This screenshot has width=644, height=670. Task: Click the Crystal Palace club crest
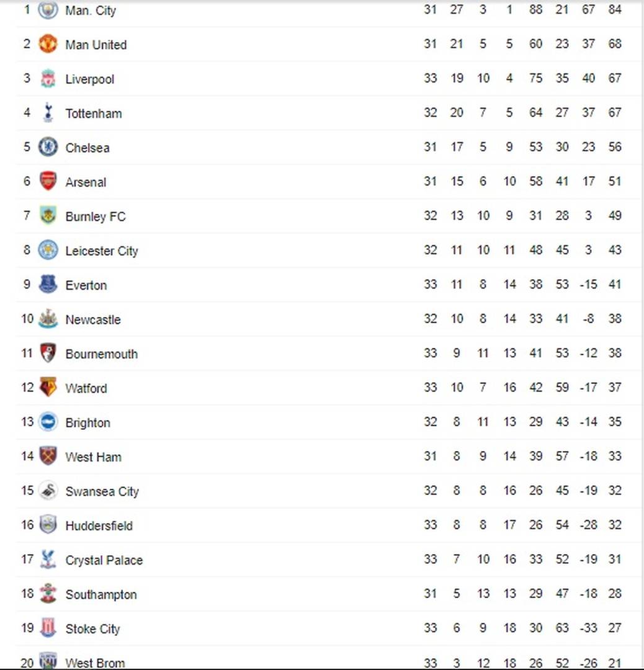click(48, 560)
